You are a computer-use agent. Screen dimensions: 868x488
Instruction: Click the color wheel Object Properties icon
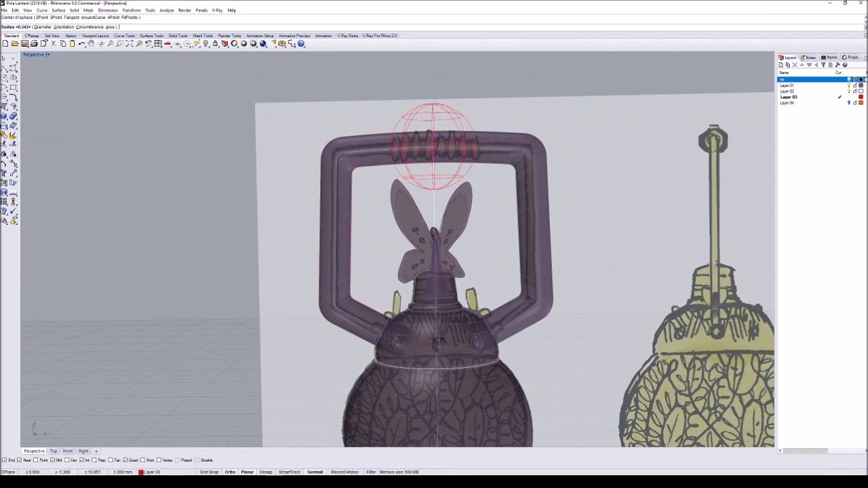click(x=234, y=43)
